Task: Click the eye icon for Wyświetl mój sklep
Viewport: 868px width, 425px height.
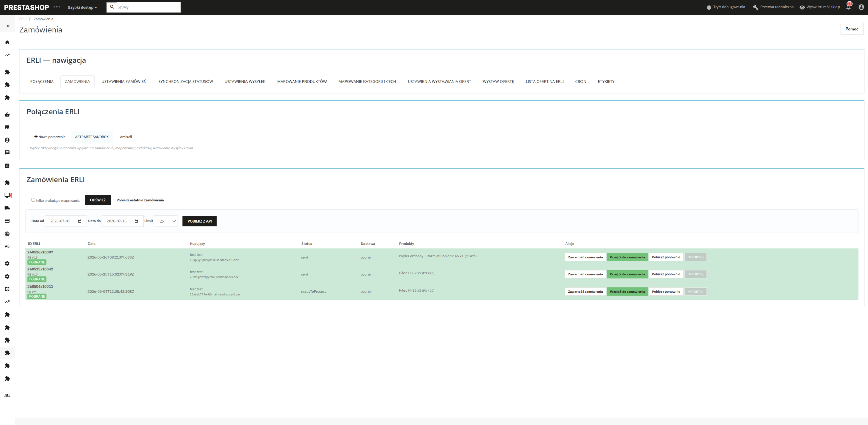Action: pos(802,7)
